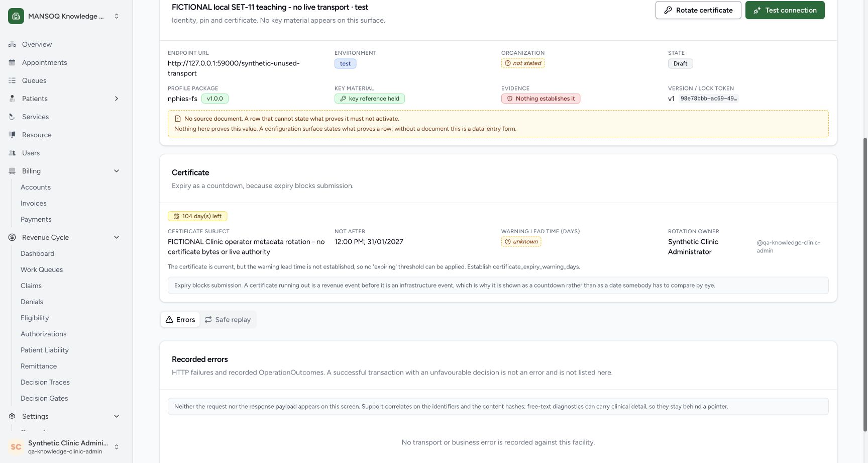Viewport: 868px width, 463px height.
Task: Collapse the Billing section chevron
Action: pyautogui.click(x=117, y=171)
